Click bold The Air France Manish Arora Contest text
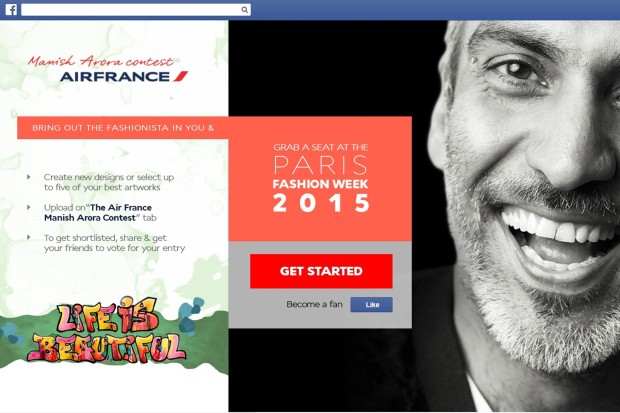 (x=98, y=212)
